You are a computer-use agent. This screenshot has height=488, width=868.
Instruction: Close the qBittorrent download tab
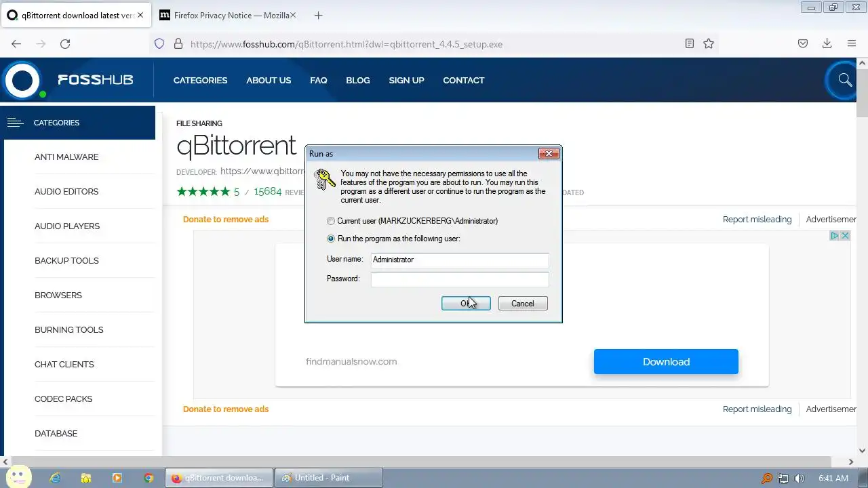140,15
